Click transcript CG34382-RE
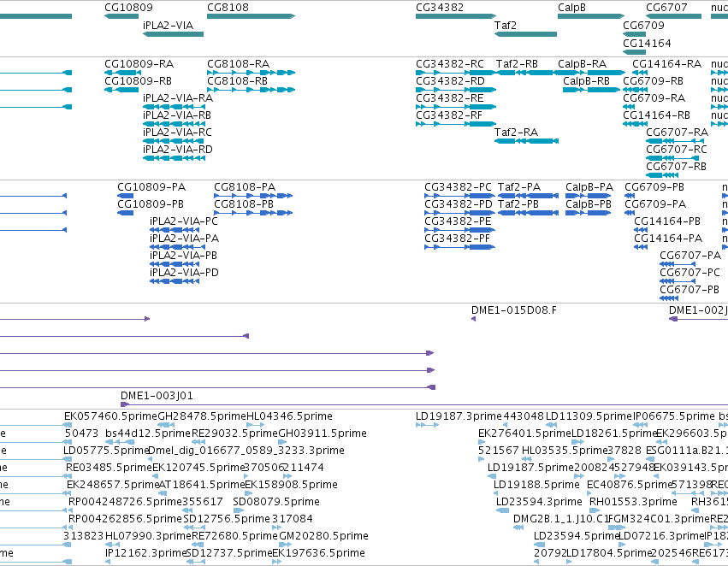The image size is (728, 566). 456,107
